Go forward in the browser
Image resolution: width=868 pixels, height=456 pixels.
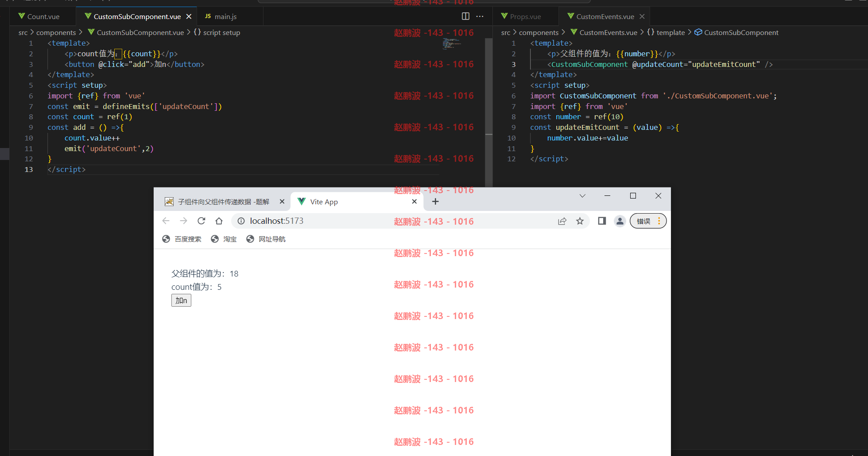184,221
